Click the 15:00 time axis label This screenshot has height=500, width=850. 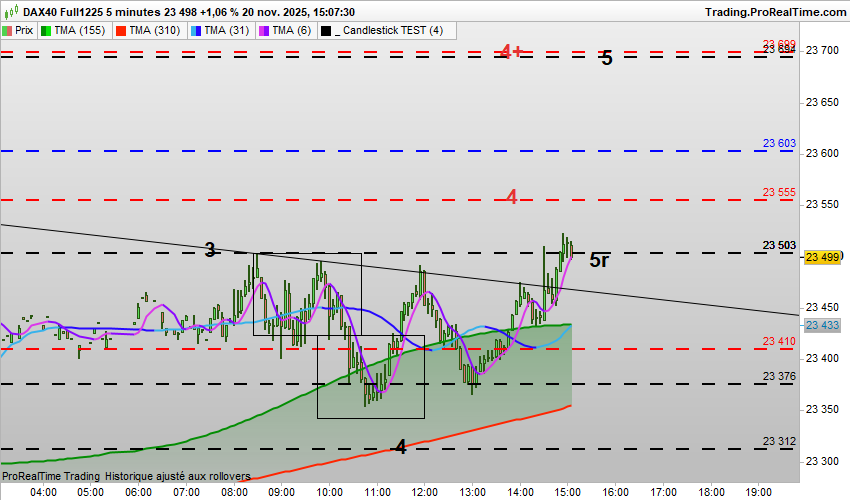click(568, 492)
